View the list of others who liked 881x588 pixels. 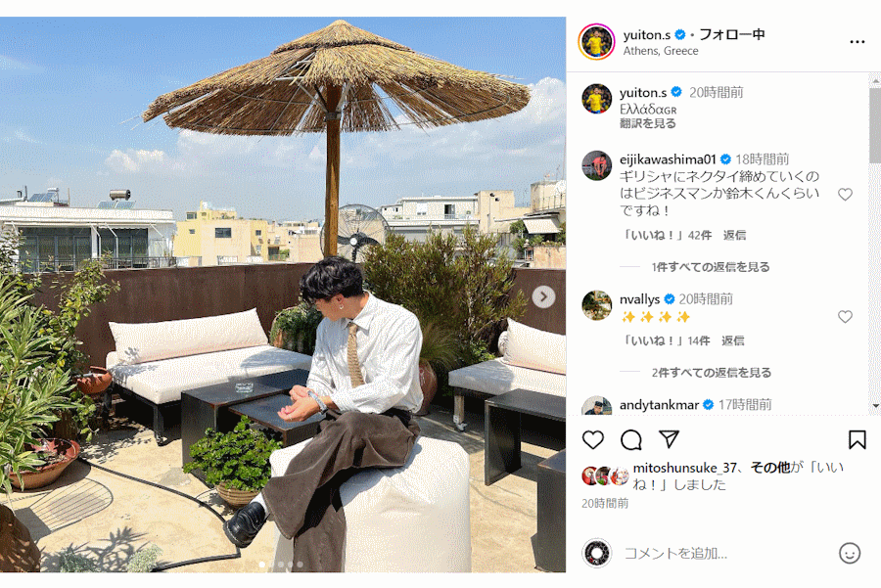770,468
